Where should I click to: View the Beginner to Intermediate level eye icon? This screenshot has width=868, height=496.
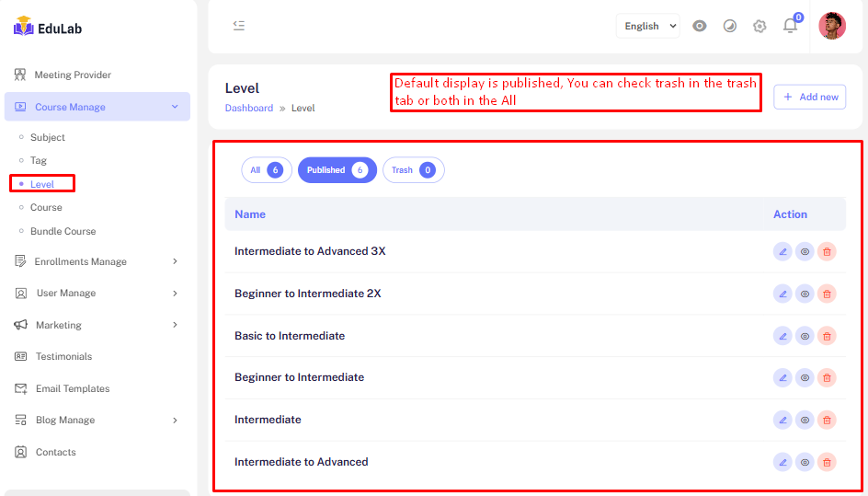(x=805, y=377)
